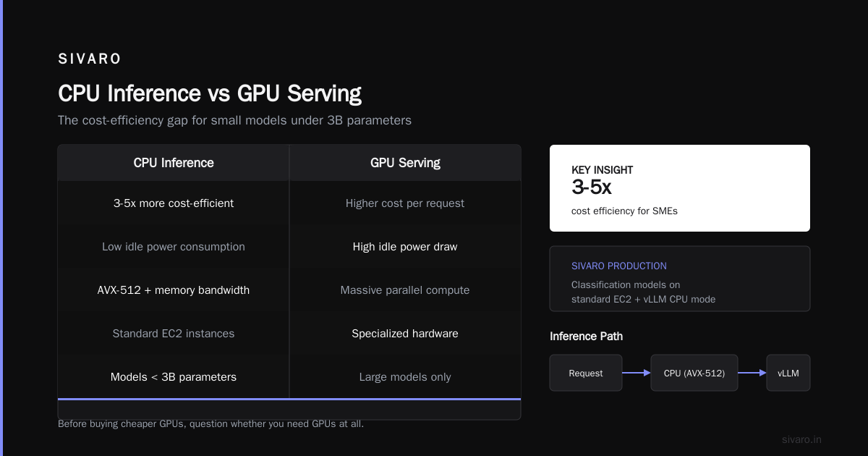Click the 'SIVARO PRODUCTION' heading
The image size is (868, 456).
619,266
